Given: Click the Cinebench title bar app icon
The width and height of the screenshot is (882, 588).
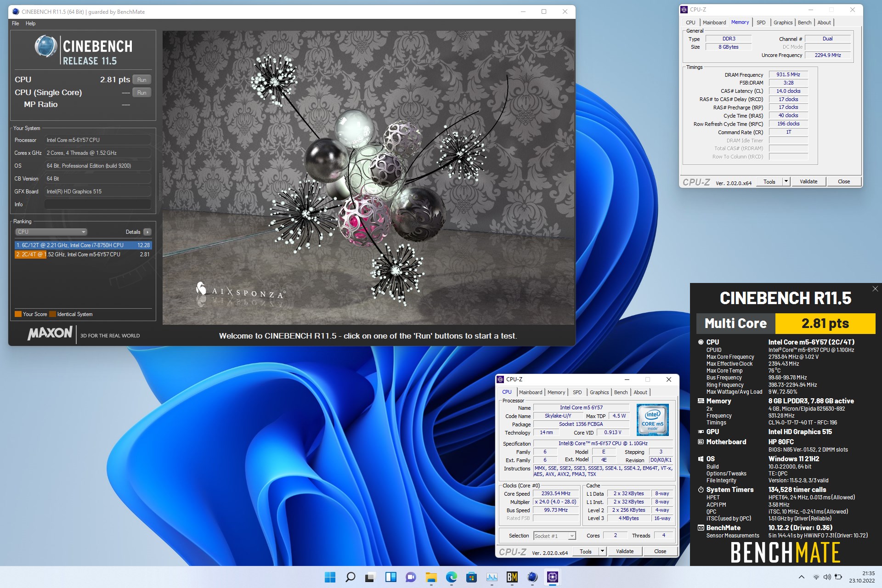Looking at the screenshot, I should coord(16,11).
